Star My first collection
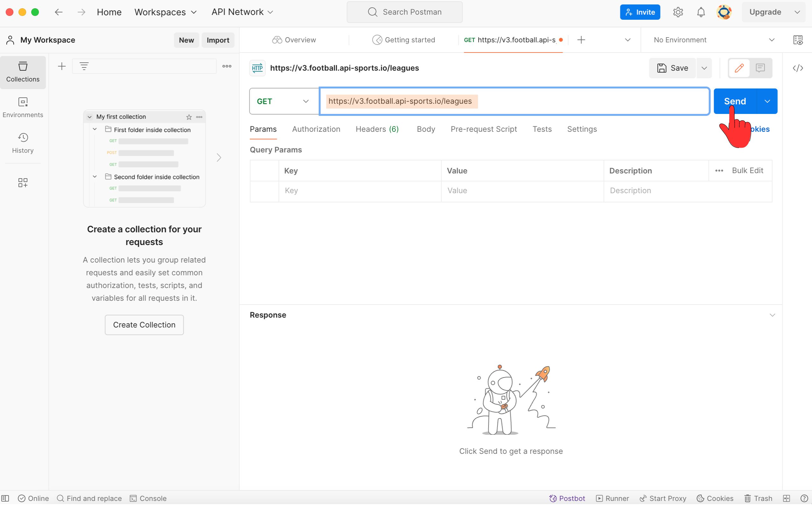812x506 pixels. [189, 117]
